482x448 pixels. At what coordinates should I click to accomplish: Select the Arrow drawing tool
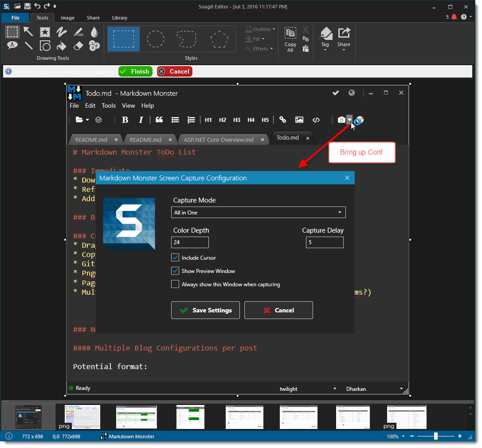point(28,31)
